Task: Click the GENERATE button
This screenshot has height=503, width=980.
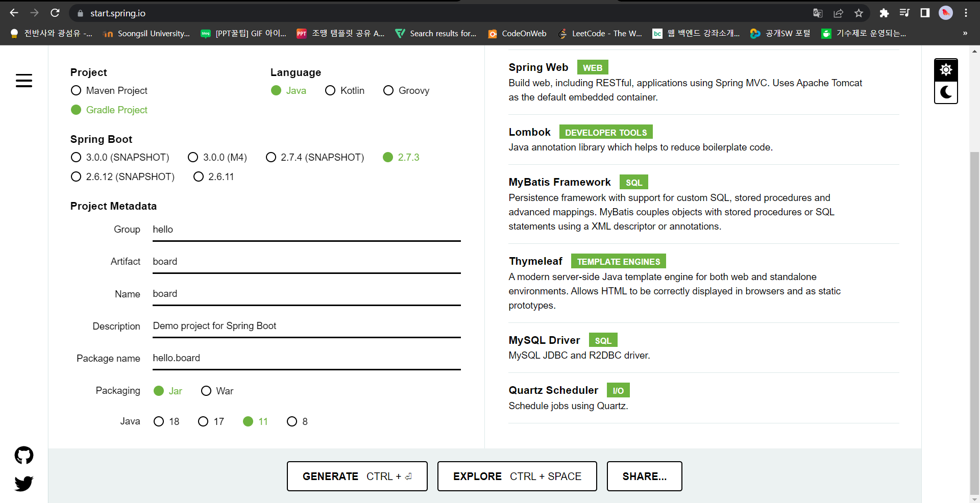Action: point(357,476)
